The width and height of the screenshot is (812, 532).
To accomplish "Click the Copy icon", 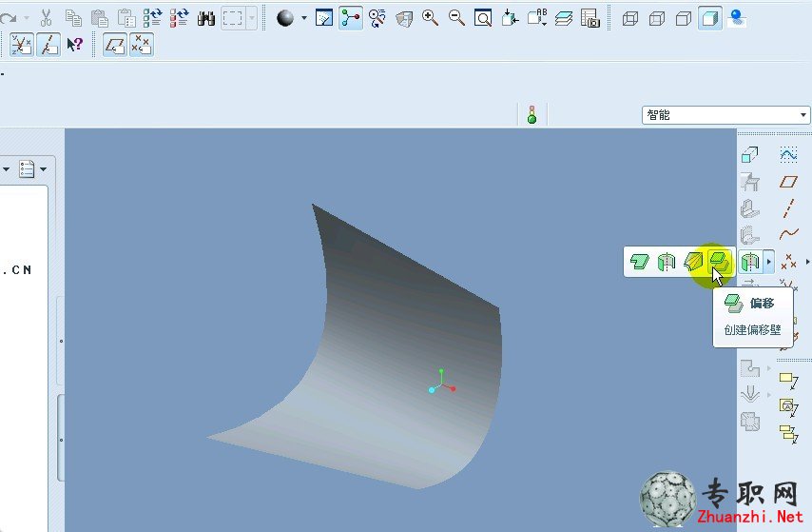I will pyautogui.click(x=73, y=18).
